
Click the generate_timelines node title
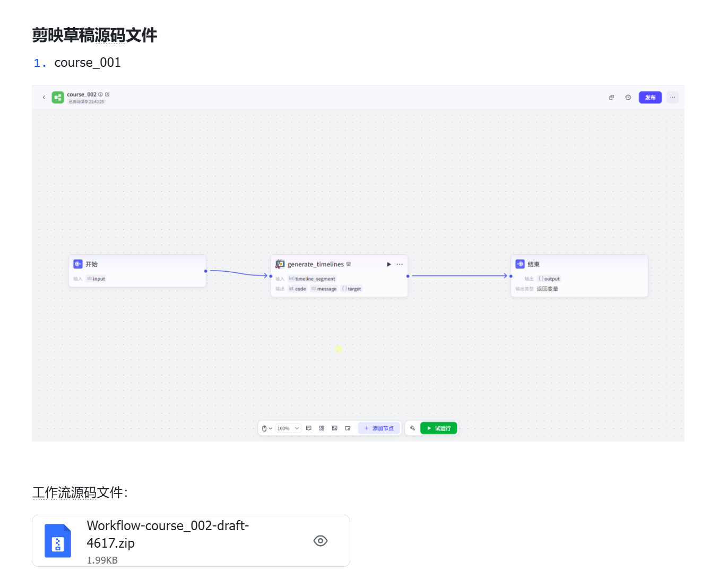point(316,264)
